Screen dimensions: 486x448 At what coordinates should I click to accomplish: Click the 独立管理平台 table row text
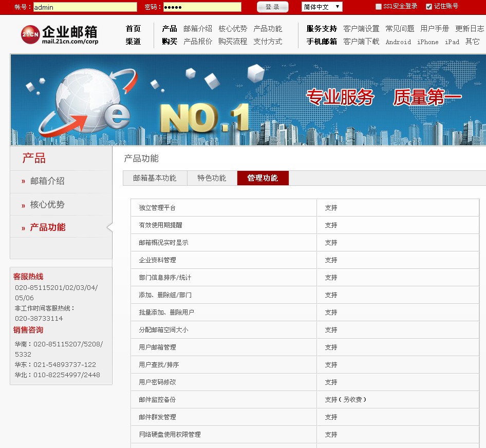pyautogui.click(x=157, y=208)
